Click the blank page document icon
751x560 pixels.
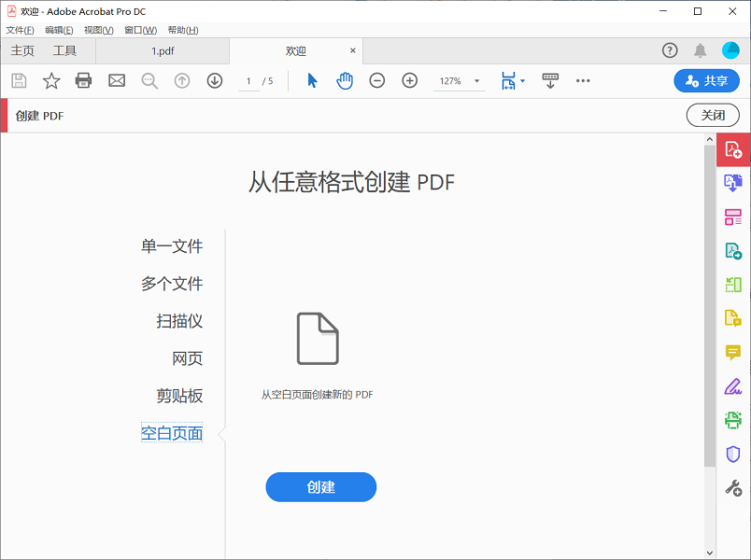[318, 339]
